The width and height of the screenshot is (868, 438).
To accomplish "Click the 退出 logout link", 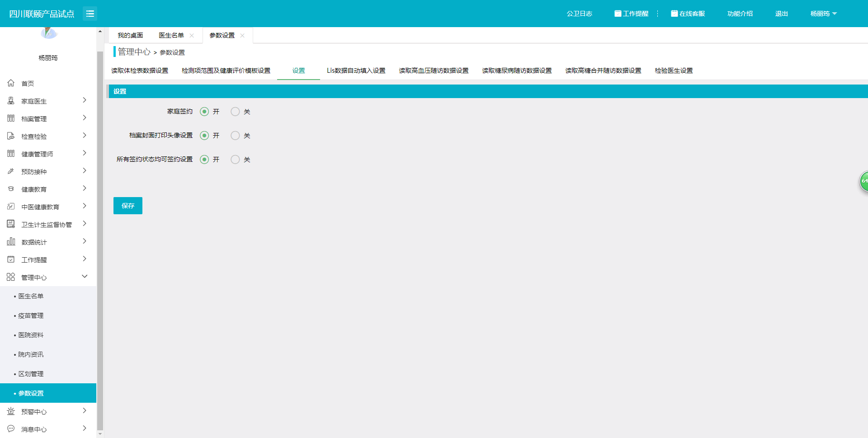I will (782, 14).
